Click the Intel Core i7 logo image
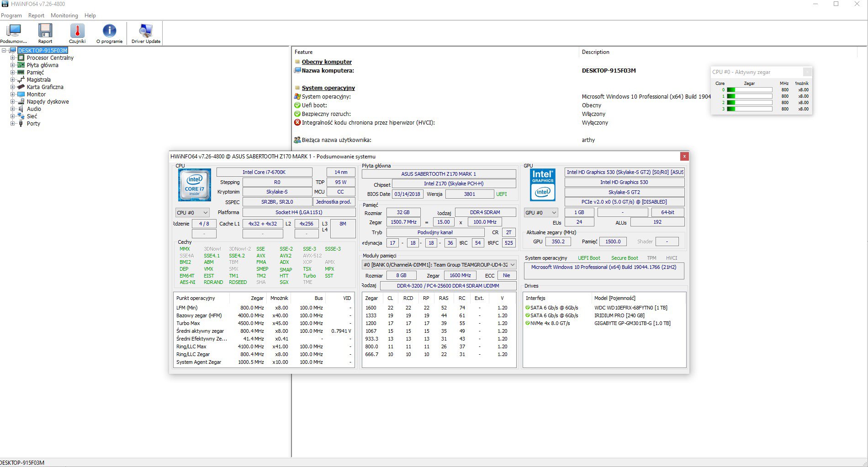Viewport: 868px width, 467px height. click(x=195, y=185)
